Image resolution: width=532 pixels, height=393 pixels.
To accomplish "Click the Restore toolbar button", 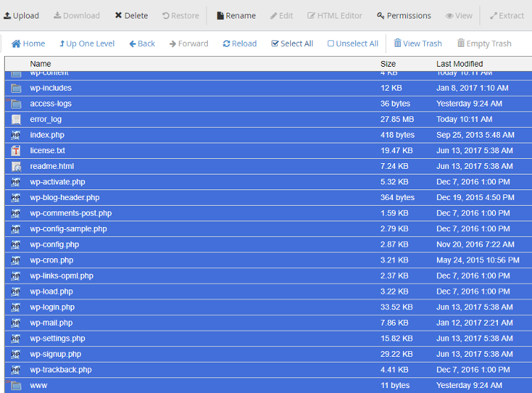I will point(180,16).
